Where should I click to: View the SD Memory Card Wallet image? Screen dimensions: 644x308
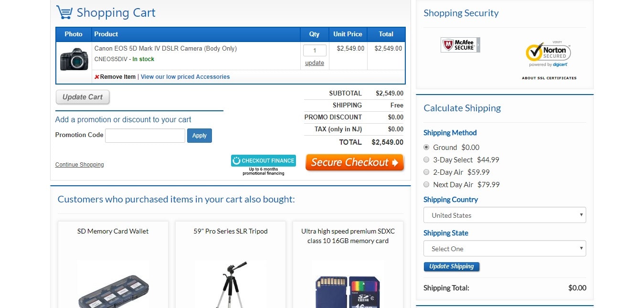pos(113,284)
